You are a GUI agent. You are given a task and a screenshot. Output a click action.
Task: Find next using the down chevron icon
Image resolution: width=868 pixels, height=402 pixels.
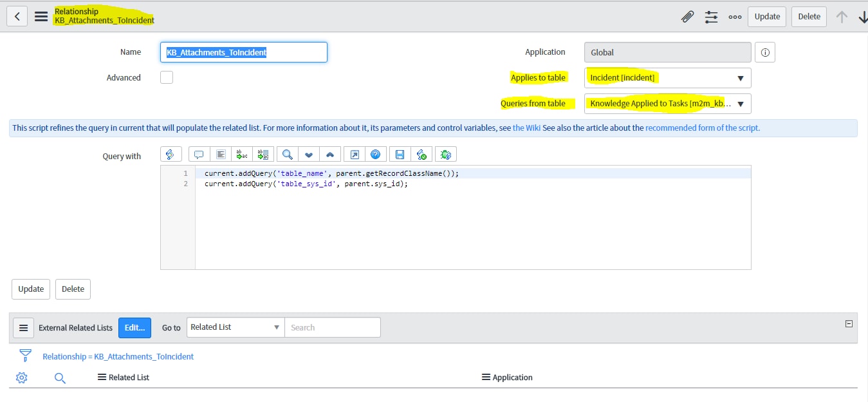pos(308,155)
